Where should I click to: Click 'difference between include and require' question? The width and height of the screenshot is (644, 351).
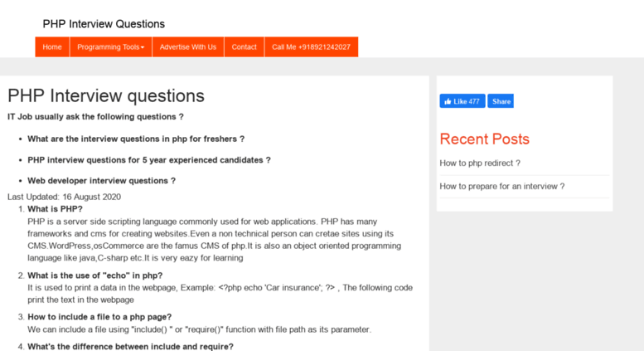[x=130, y=347]
